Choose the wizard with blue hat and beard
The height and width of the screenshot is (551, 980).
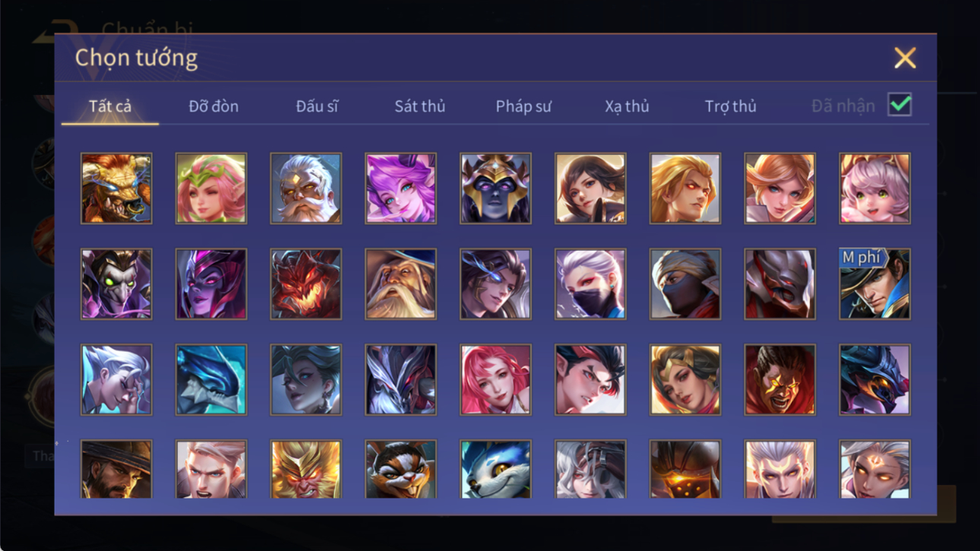coord(400,284)
